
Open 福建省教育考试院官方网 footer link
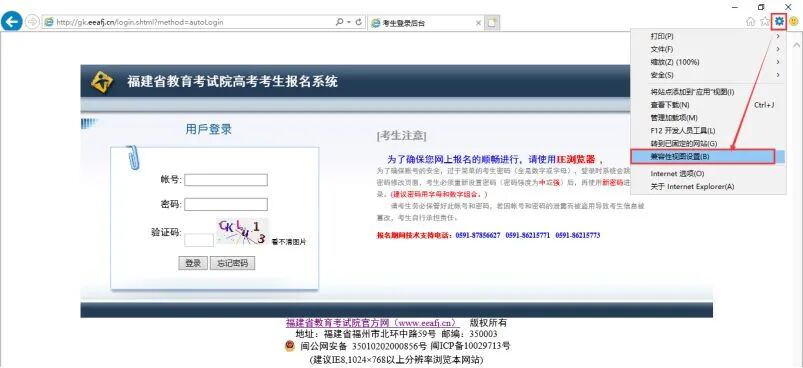click(x=373, y=323)
